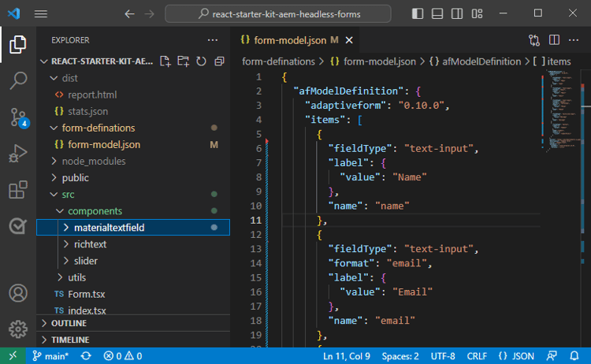Expand the OUTLINE section
The width and height of the screenshot is (591, 364).
point(69,323)
